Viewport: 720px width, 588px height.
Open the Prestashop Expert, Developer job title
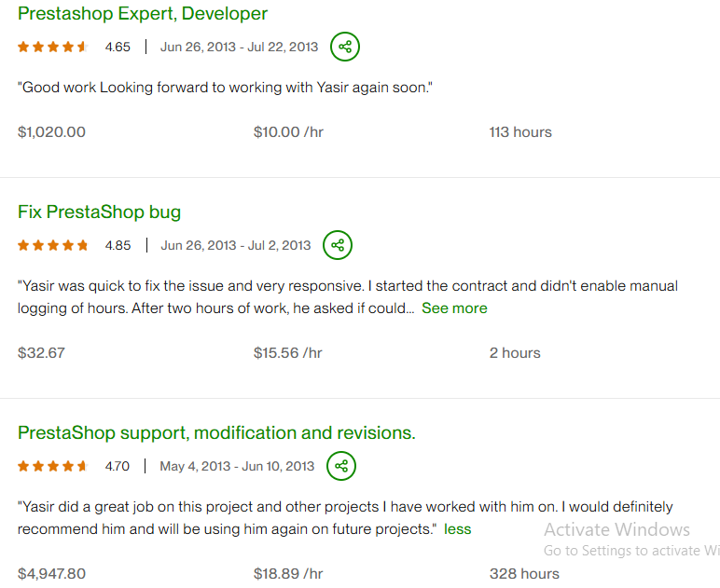[x=143, y=14]
